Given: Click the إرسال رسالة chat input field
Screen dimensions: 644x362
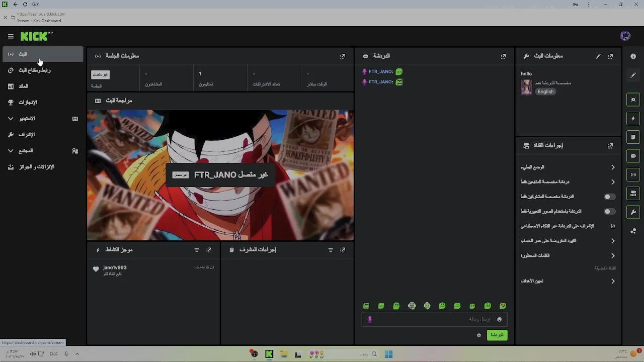Looking at the screenshot, I should coord(434,319).
